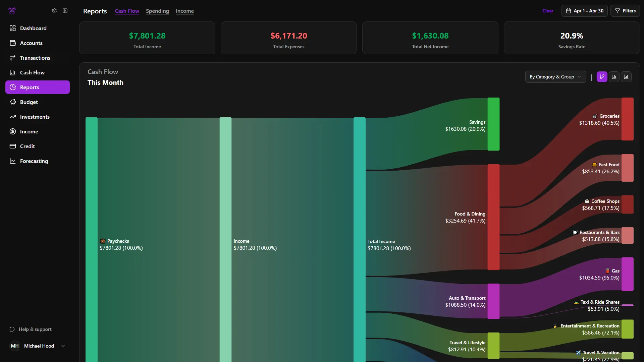This screenshot has width=644, height=362.
Task: Click the Total Income summary card
Action: point(147,38)
